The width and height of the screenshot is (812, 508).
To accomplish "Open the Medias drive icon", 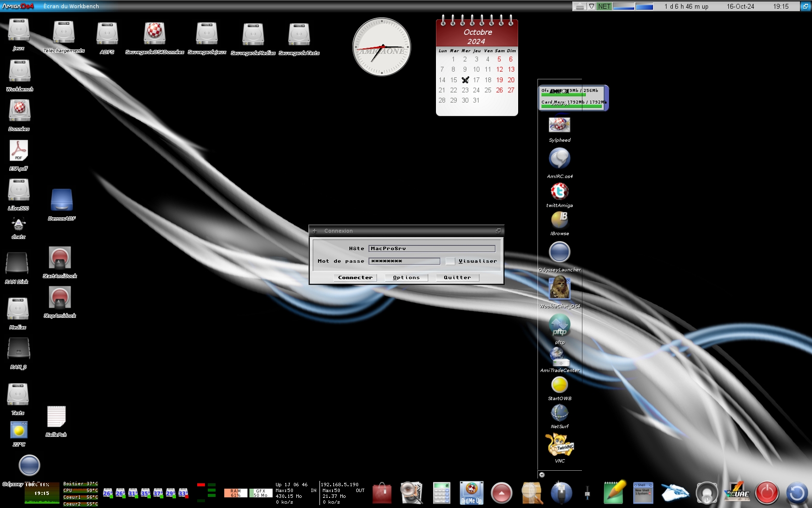I will point(18,310).
